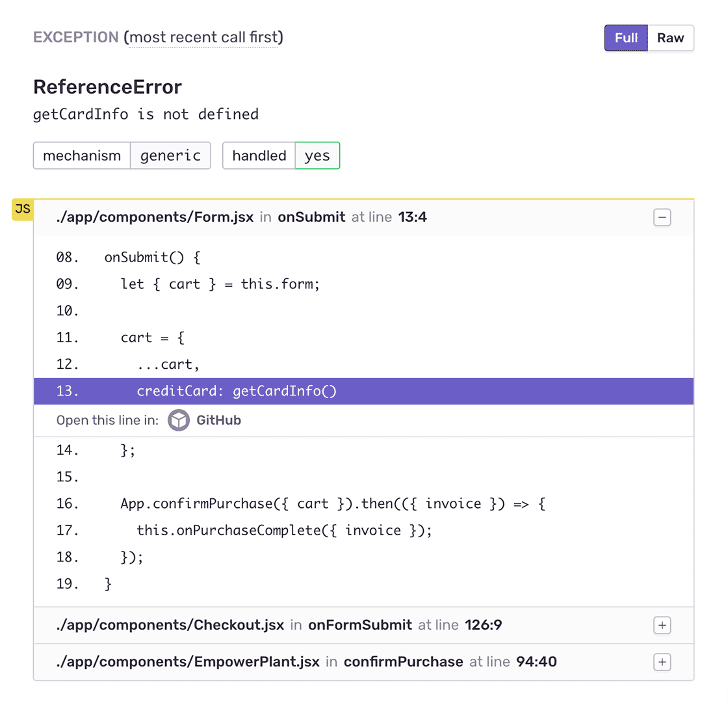Click the mechanism tag label
The height and width of the screenshot is (720, 728).
[x=82, y=156]
